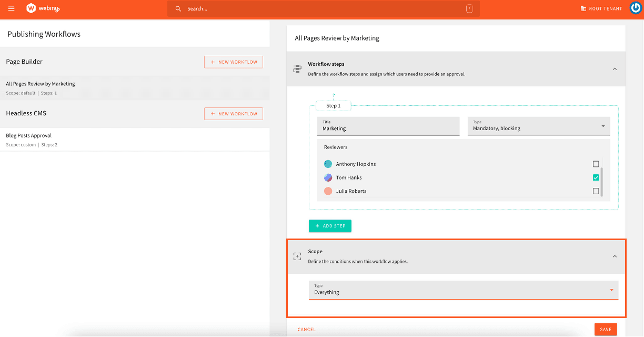Uncheck the Tom Hanks reviewer checkbox

596,177
